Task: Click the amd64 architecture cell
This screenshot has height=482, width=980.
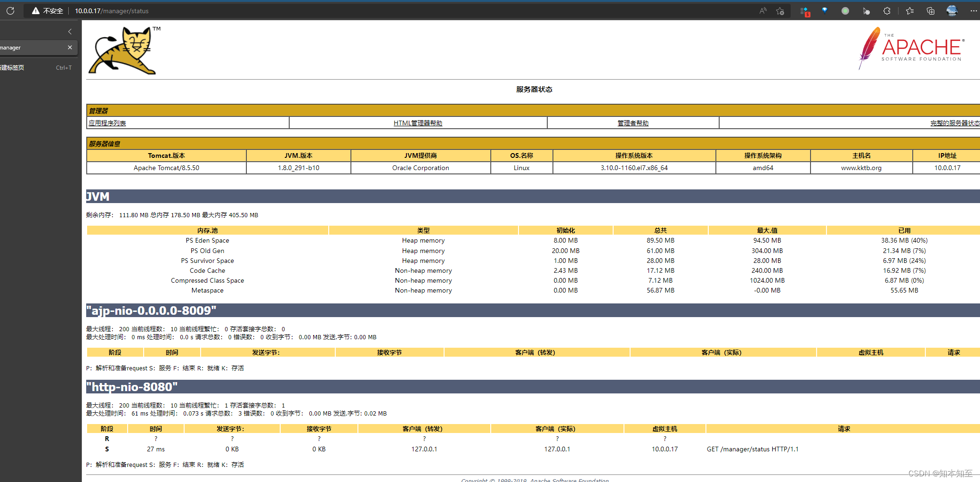Action: [x=763, y=168]
